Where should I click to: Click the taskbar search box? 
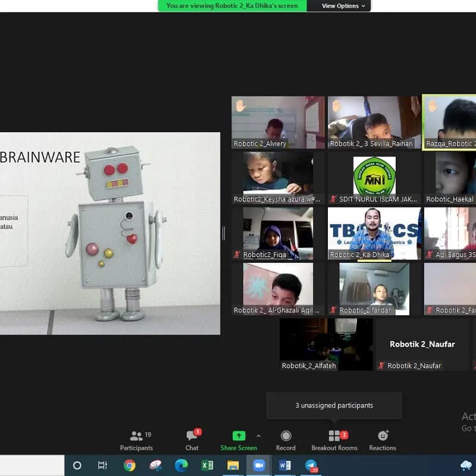click(x=32, y=465)
